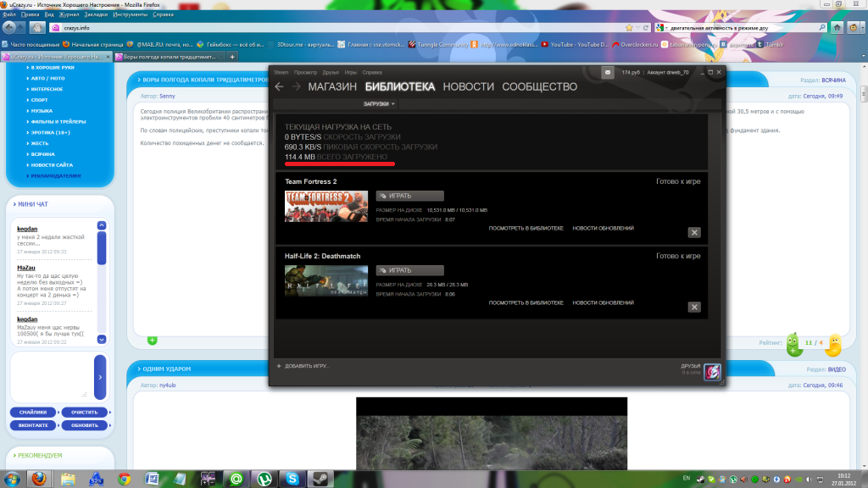Open uTorrent from the taskbar

[x=264, y=479]
